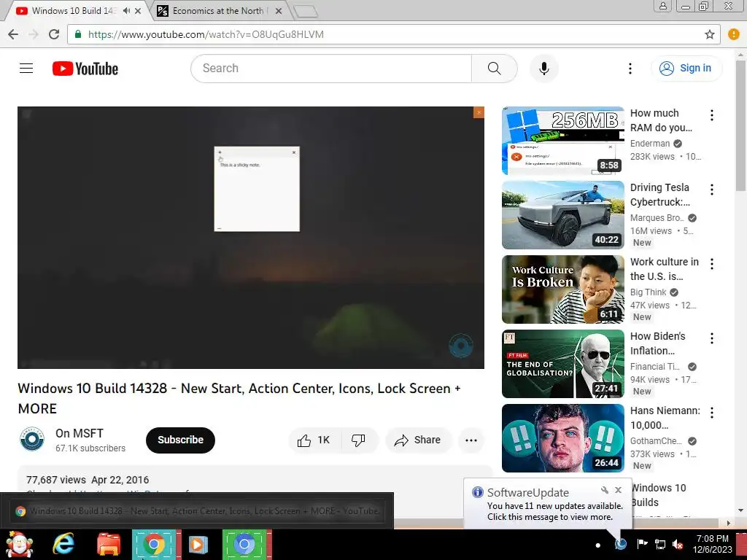Open the How Biden's Inflation video title
747x560 pixels.
point(658,343)
